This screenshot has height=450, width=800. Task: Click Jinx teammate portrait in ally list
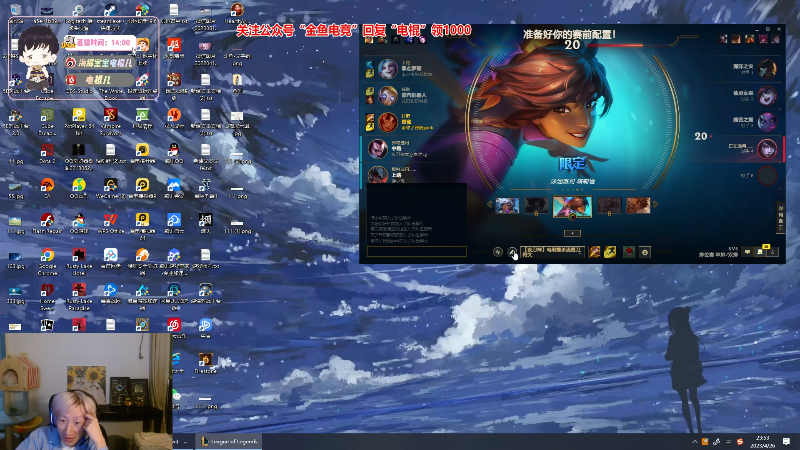coord(388,69)
